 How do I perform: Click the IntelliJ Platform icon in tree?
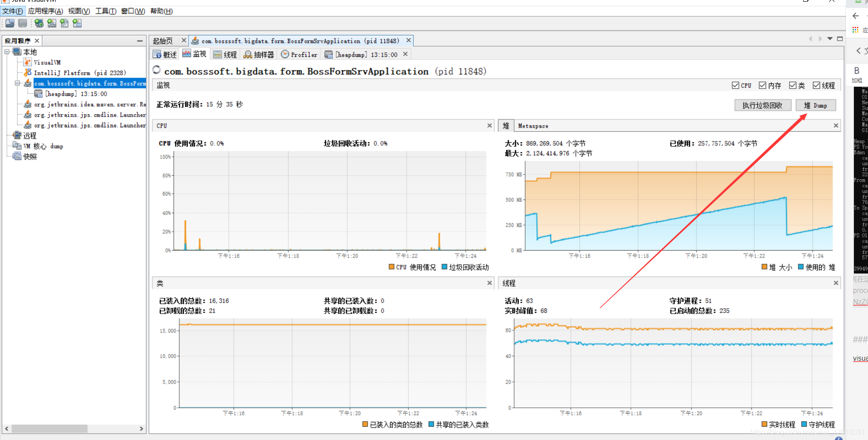[28, 73]
